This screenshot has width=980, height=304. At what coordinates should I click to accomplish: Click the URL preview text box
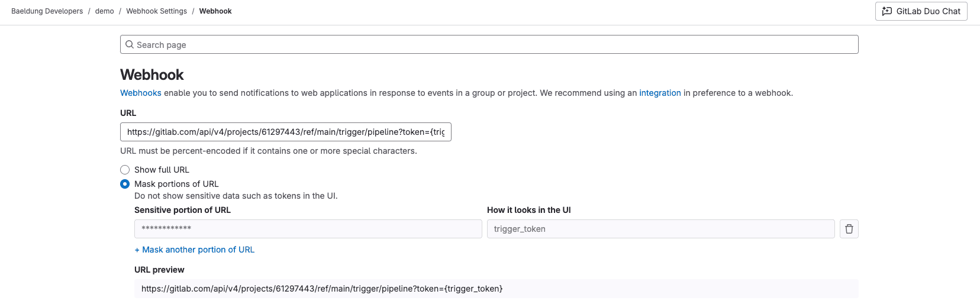496,289
